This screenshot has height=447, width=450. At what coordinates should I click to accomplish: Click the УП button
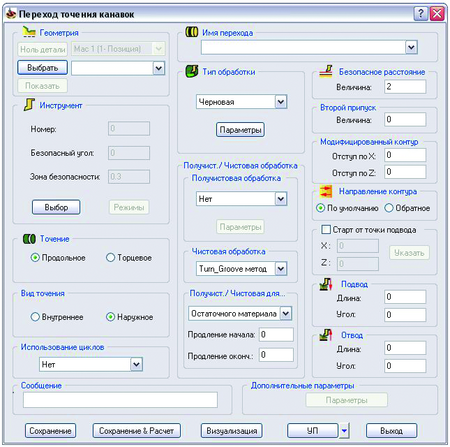[313, 431]
